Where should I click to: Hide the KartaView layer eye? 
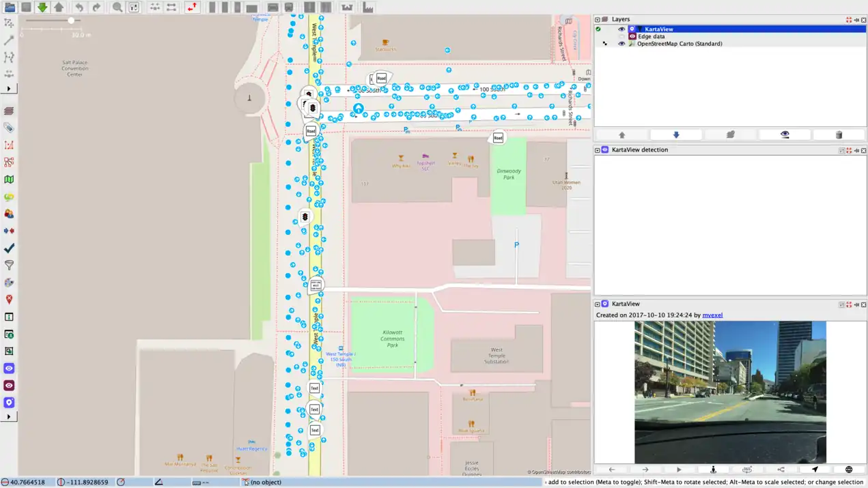coord(621,29)
